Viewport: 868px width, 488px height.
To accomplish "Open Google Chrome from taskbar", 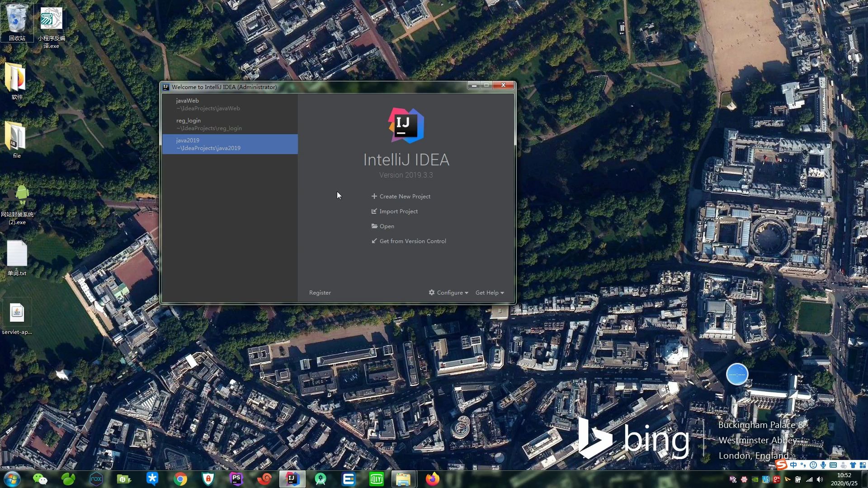I will [180, 479].
